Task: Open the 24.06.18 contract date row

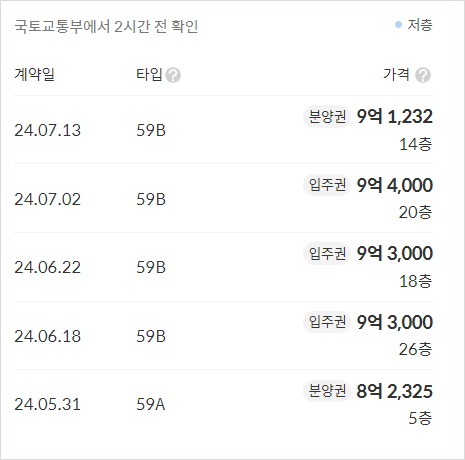Action: point(223,336)
